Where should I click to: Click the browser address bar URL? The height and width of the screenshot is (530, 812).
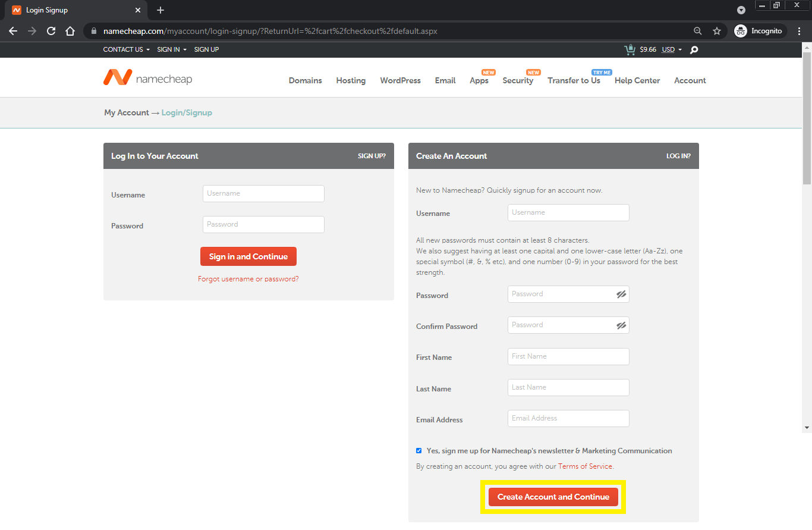click(270, 31)
